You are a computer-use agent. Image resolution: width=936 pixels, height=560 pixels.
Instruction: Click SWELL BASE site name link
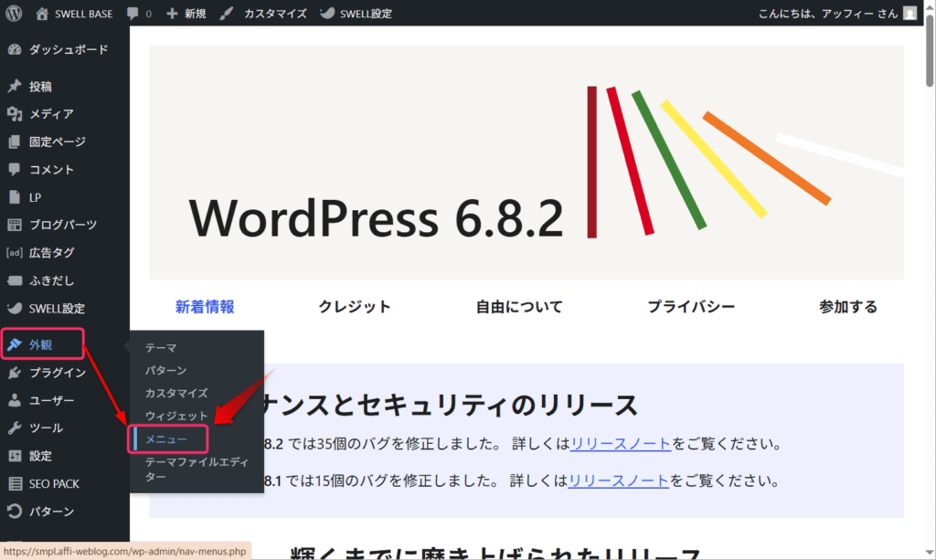tap(83, 13)
